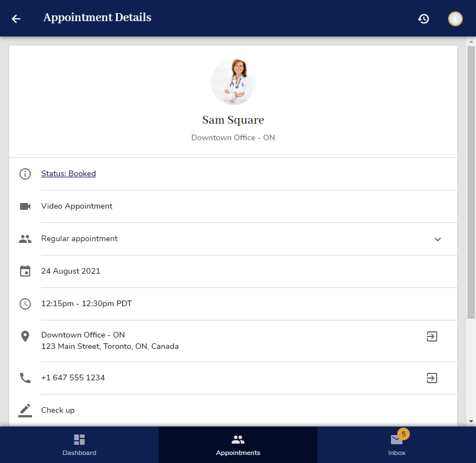Select the Appointments tab

click(x=238, y=445)
